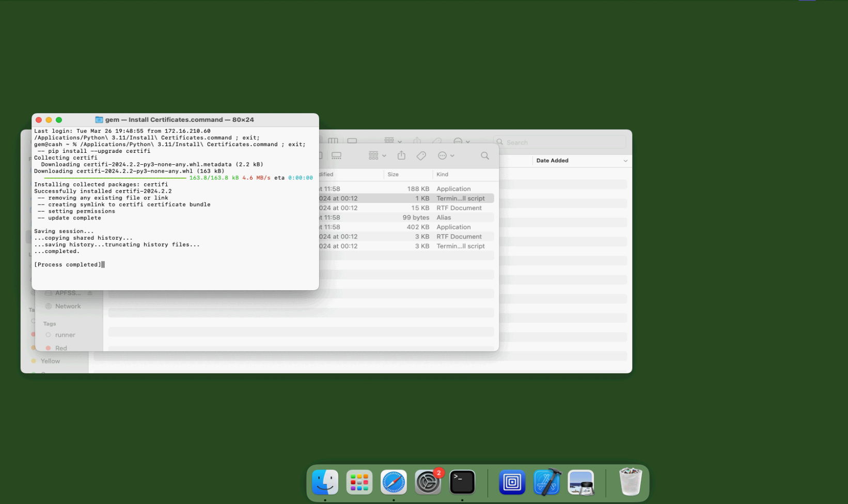This screenshot has width=848, height=504.
Task: Open the Date Added sort dropdown
Action: [581, 161]
